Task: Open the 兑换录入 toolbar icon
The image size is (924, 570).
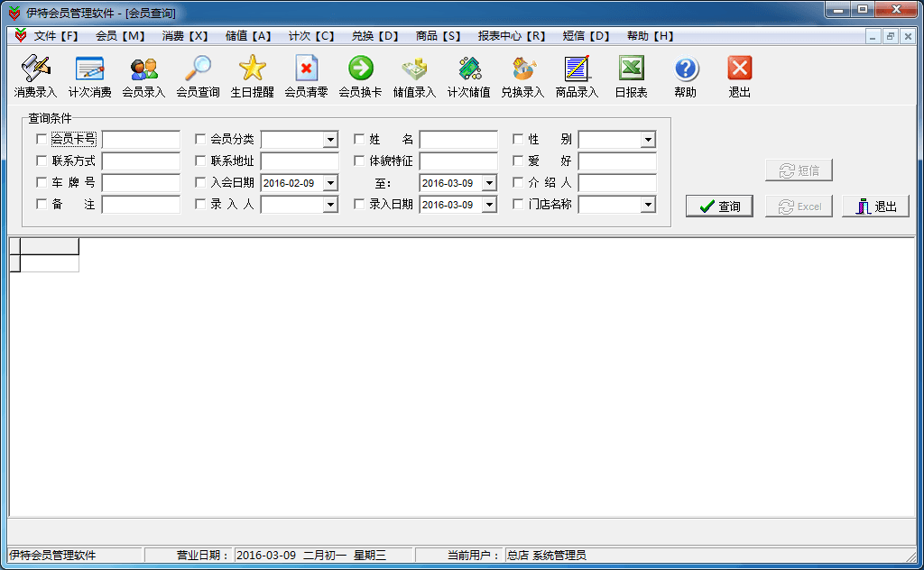Action: point(522,76)
